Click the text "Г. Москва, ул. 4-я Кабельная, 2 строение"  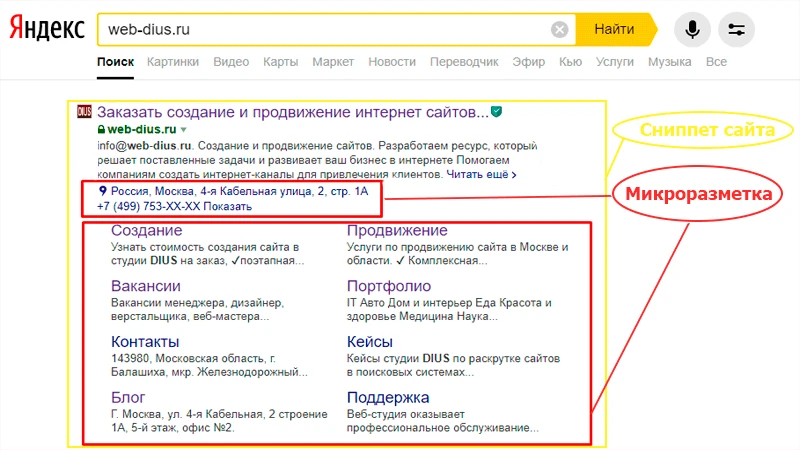pyautogui.click(x=219, y=414)
